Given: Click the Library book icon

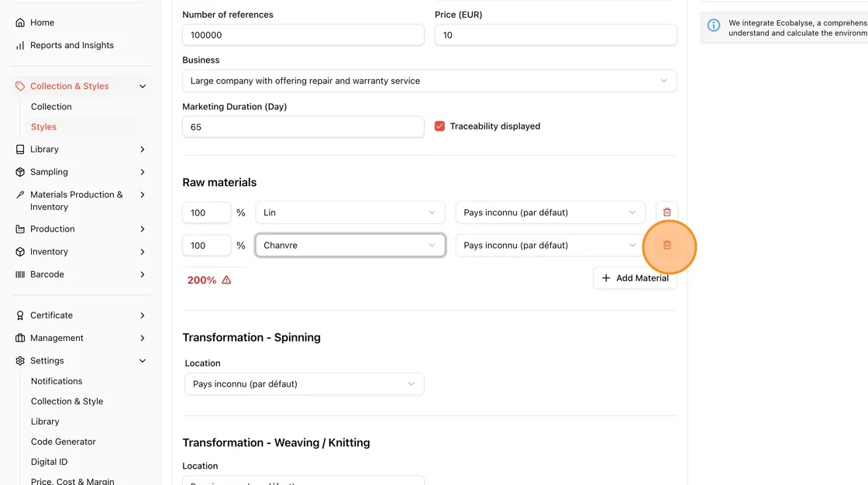Looking at the screenshot, I should click(20, 150).
